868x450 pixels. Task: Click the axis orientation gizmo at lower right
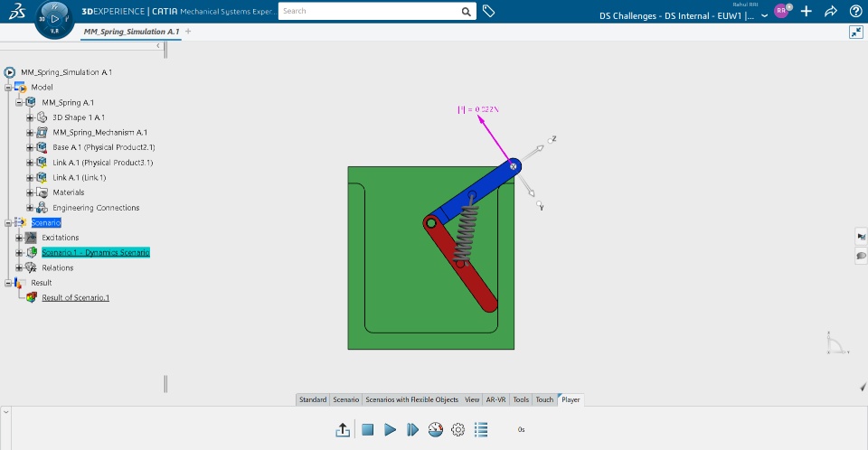tap(835, 343)
